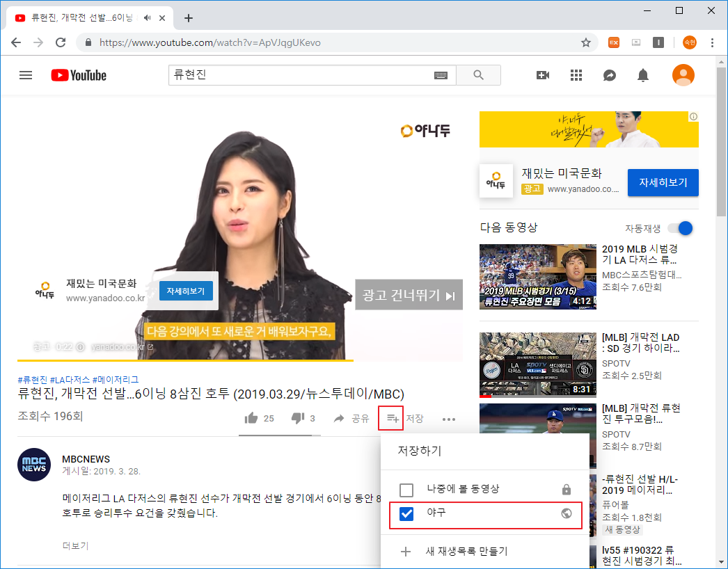Click the lock icon in address bar
728x569 pixels.
(x=88, y=42)
